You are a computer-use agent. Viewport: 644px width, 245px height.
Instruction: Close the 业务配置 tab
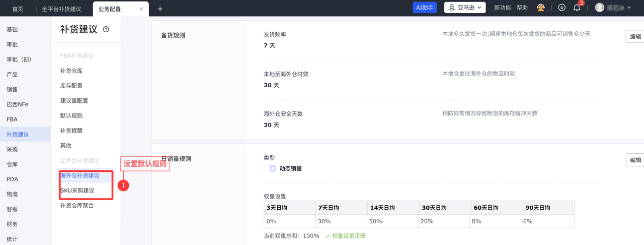click(141, 9)
